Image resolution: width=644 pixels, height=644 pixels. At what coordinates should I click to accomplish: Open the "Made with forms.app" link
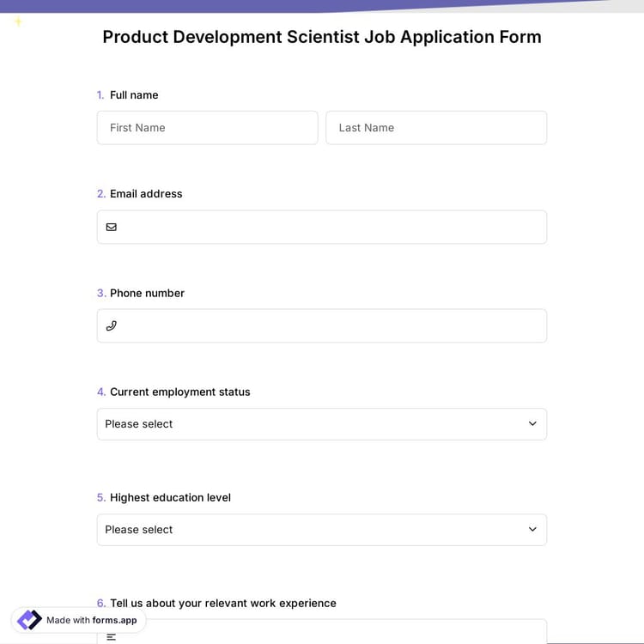tap(91, 620)
